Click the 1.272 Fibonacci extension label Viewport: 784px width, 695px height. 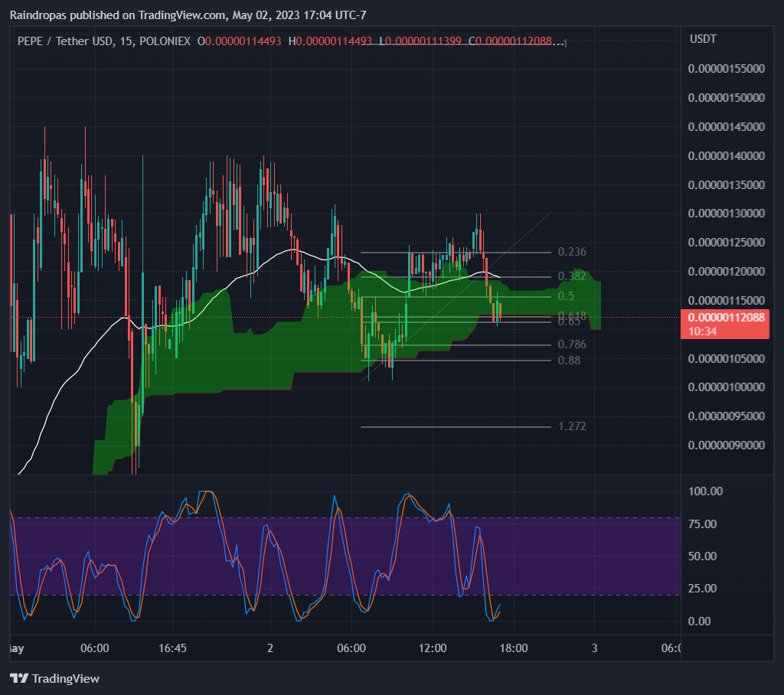coord(571,426)
